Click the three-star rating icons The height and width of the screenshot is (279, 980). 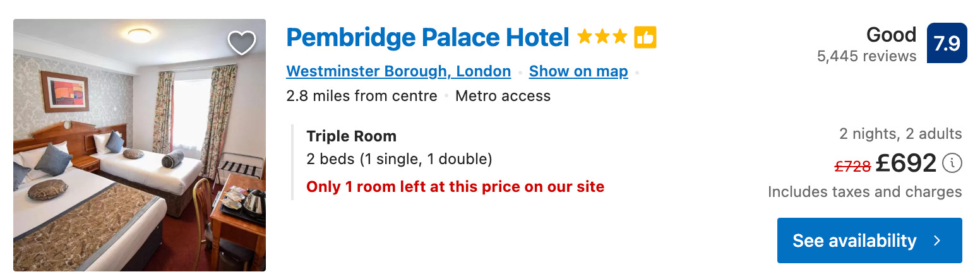(602, 38)
